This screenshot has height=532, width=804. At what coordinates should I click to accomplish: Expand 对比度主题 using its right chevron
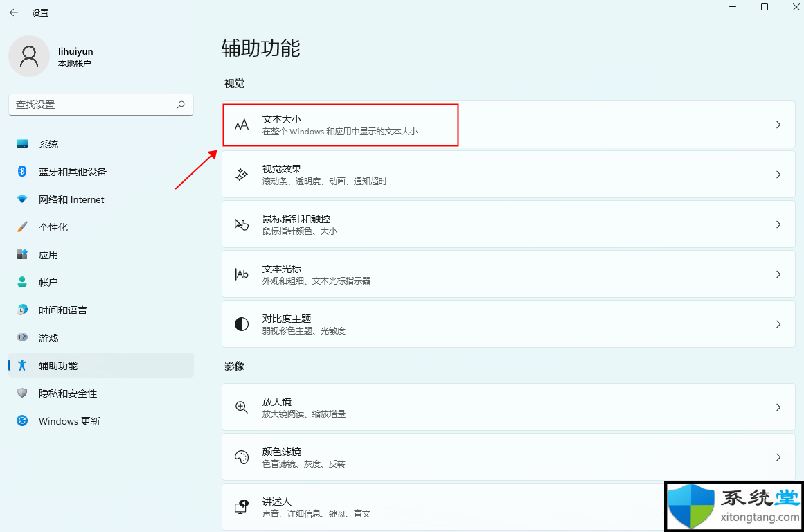tap(778, 323)
